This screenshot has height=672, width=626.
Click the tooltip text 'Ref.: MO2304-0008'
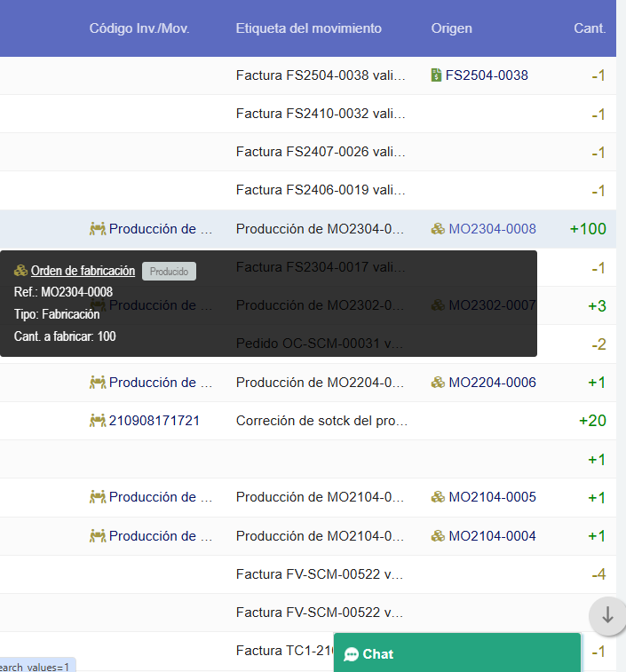[63, 292]
